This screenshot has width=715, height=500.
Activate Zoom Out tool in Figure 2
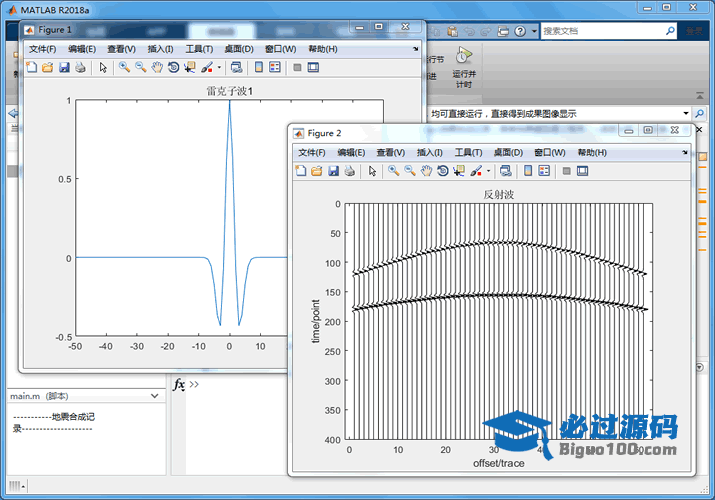coord(410,171)
